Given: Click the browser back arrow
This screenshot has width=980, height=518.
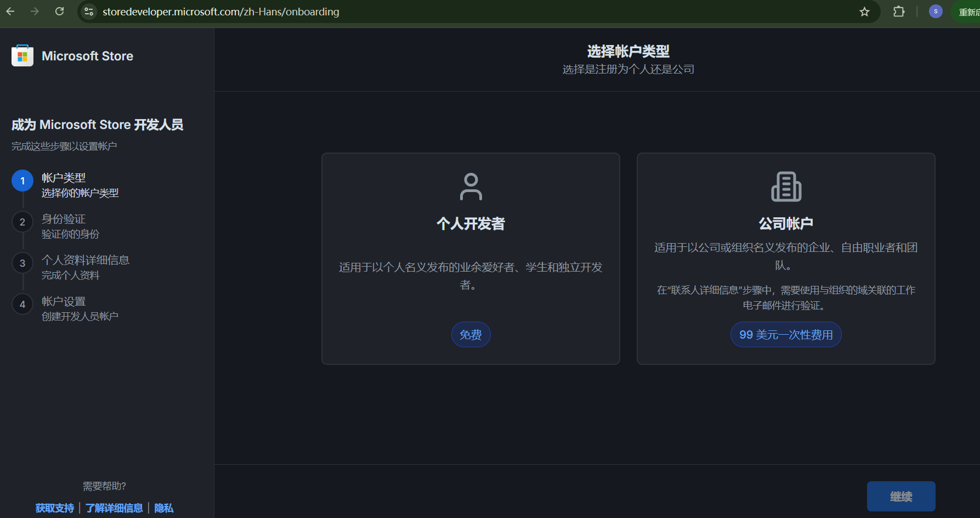Looking at the screenshot, I should pos(10,12).
